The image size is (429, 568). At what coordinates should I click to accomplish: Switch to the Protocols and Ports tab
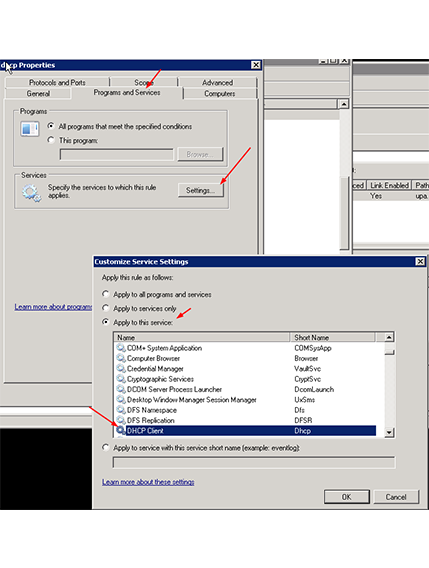pos(57,82)
